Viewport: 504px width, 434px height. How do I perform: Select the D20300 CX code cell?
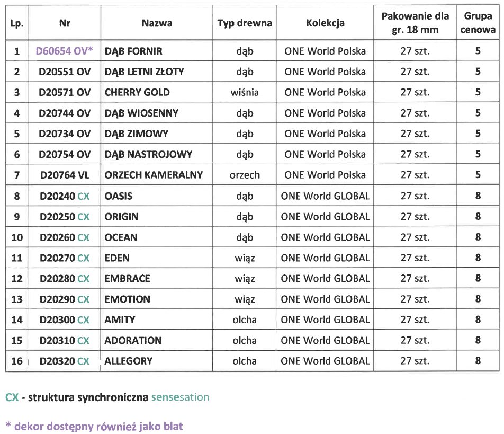pyautogui.click(x=64, y=320)
